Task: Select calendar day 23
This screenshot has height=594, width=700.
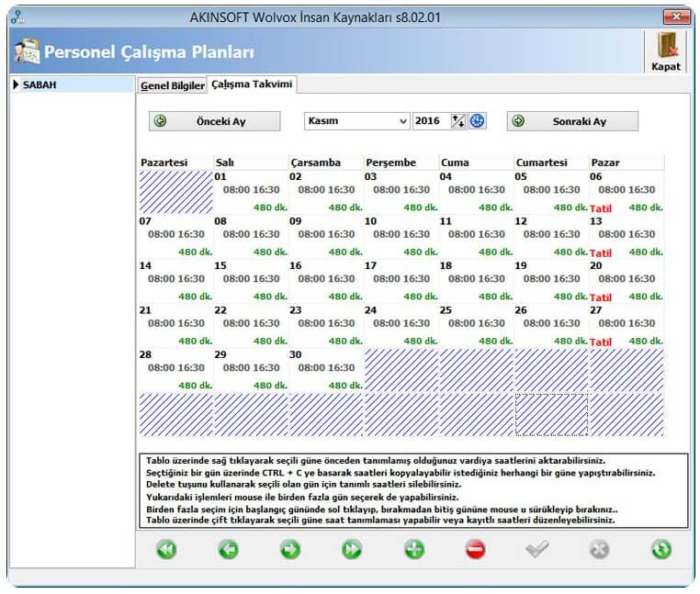Action: tap(326, 326)
